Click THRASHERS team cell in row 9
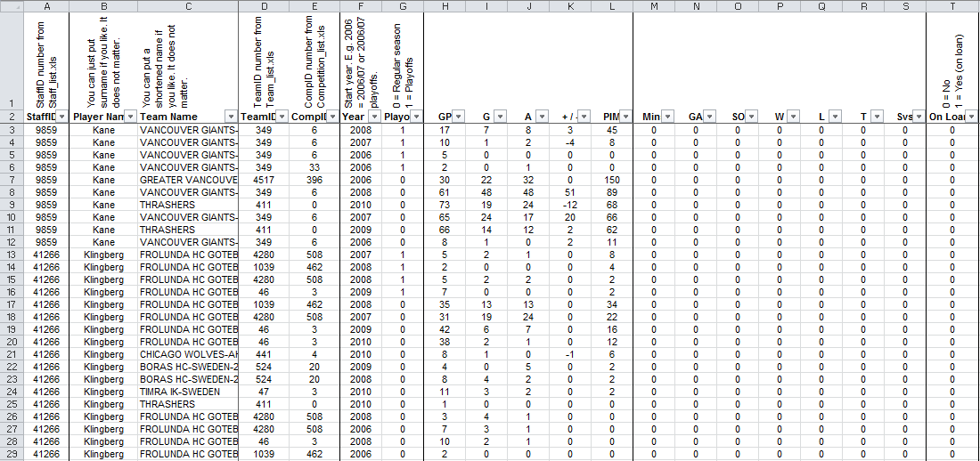The width and height of the screenshot is (980, 461). coord(187,205)
